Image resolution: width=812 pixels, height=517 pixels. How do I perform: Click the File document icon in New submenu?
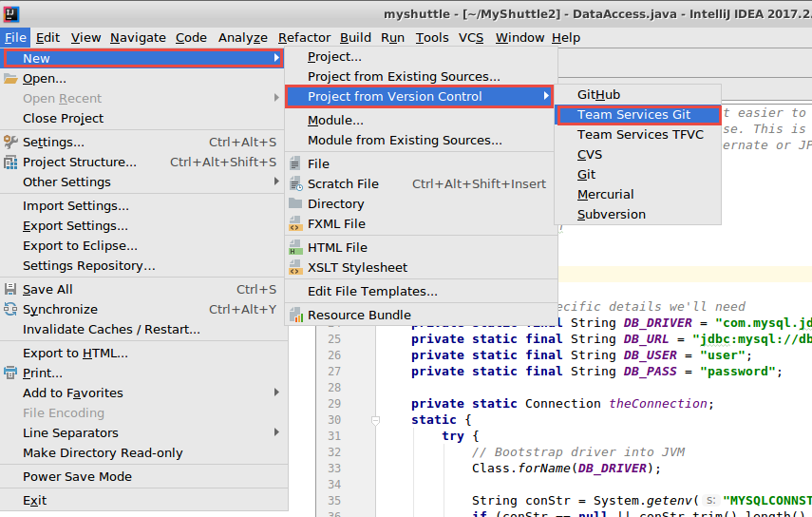(x=295, y=163)
